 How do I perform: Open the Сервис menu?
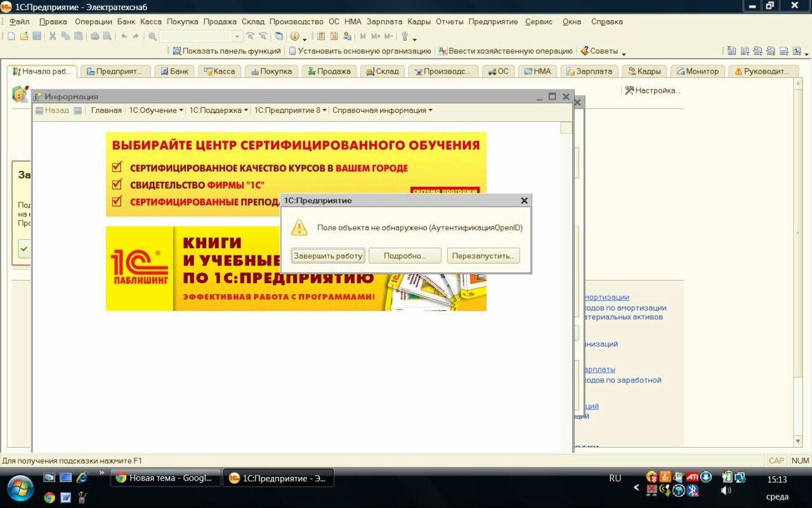click(539, 22)
